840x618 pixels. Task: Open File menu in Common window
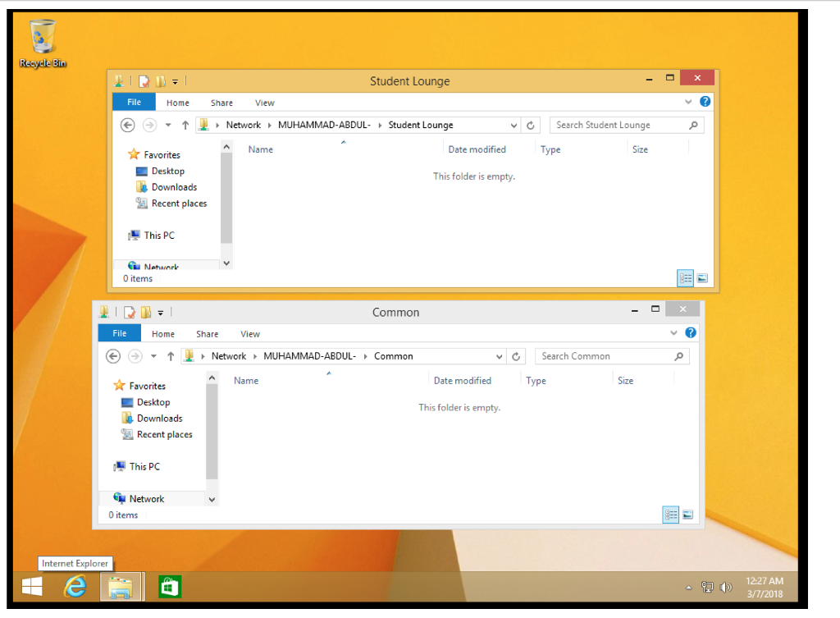coord(120,333)
